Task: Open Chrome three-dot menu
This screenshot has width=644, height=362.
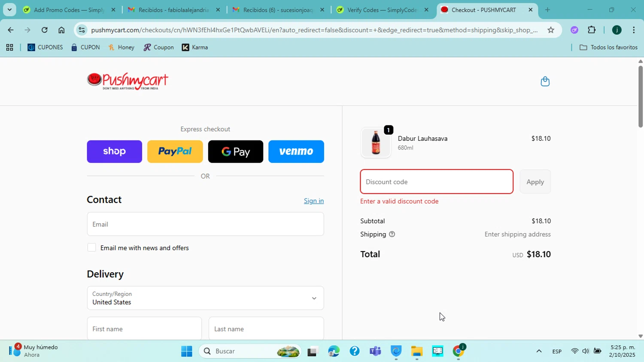Action: [634, 30]
